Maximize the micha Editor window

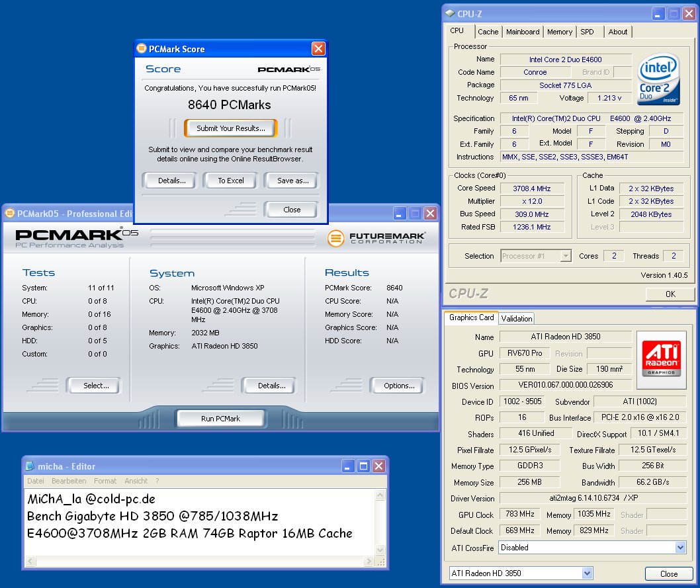(x=363, y=466)
